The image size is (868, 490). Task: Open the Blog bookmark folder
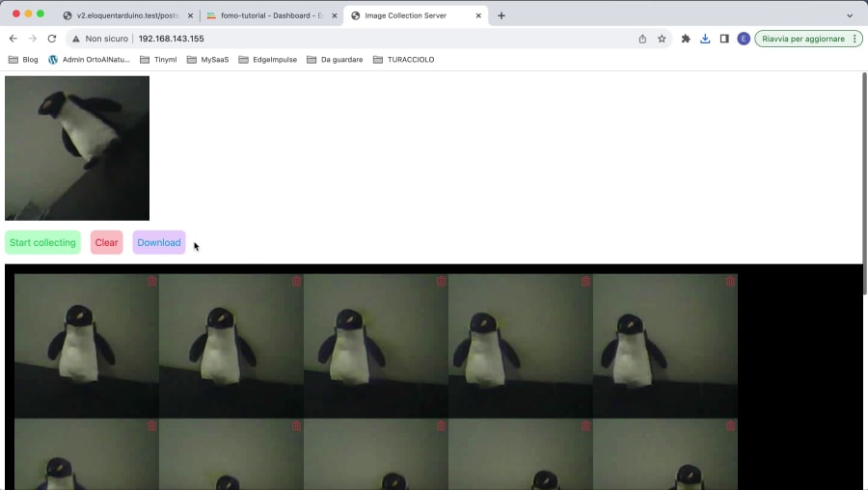(23, 60)
